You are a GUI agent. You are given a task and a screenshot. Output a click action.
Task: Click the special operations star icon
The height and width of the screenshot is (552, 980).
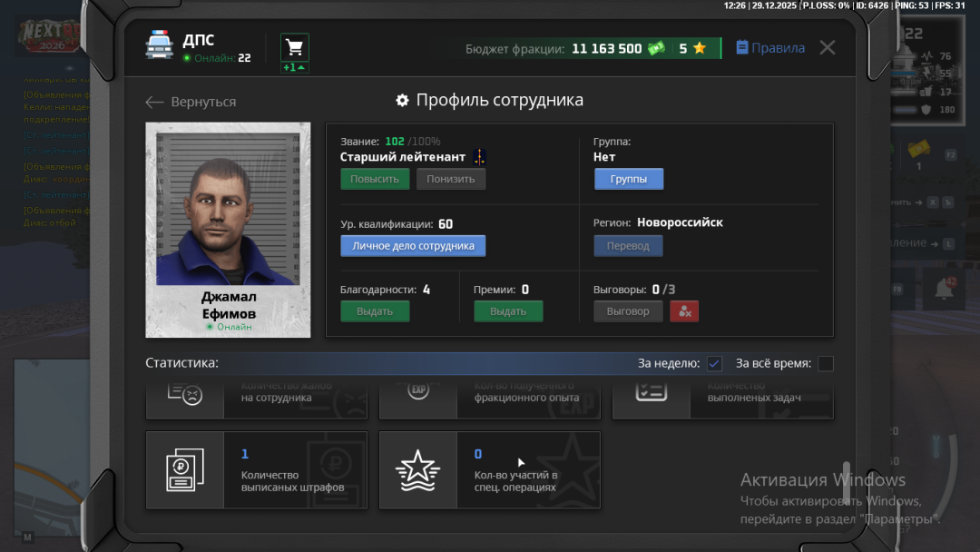tap(417, 470)
